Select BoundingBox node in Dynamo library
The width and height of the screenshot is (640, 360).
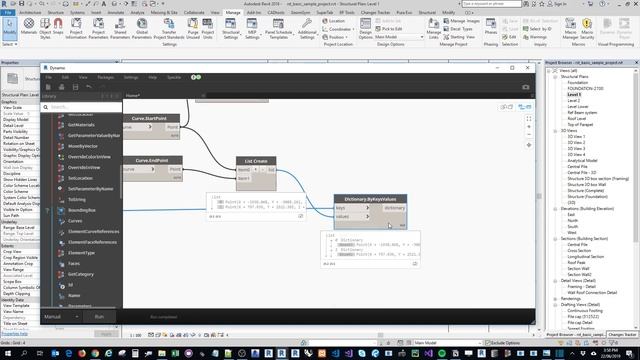(x=82, y=210)
